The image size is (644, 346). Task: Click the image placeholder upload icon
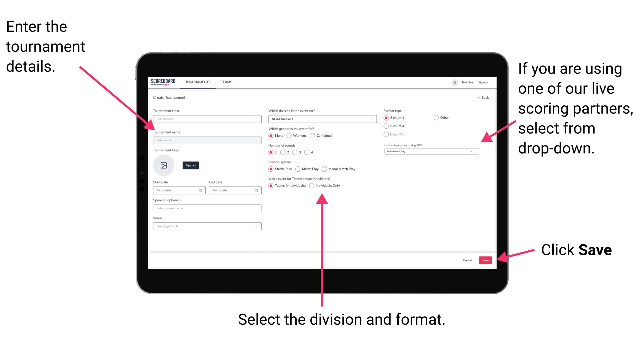pyautogui.click(x=163, y=165)
